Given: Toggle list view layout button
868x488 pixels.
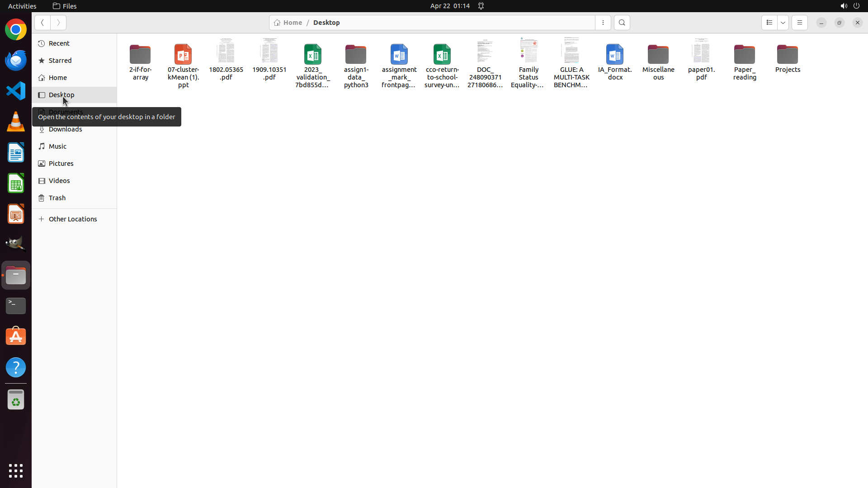Looking at the screenshot, I should click(769, 23).
